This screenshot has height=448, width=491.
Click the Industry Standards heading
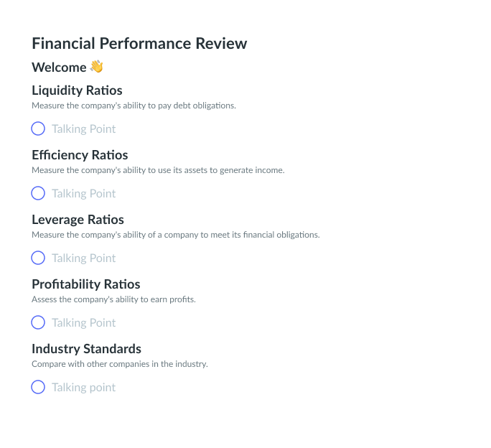coord(86,349)
